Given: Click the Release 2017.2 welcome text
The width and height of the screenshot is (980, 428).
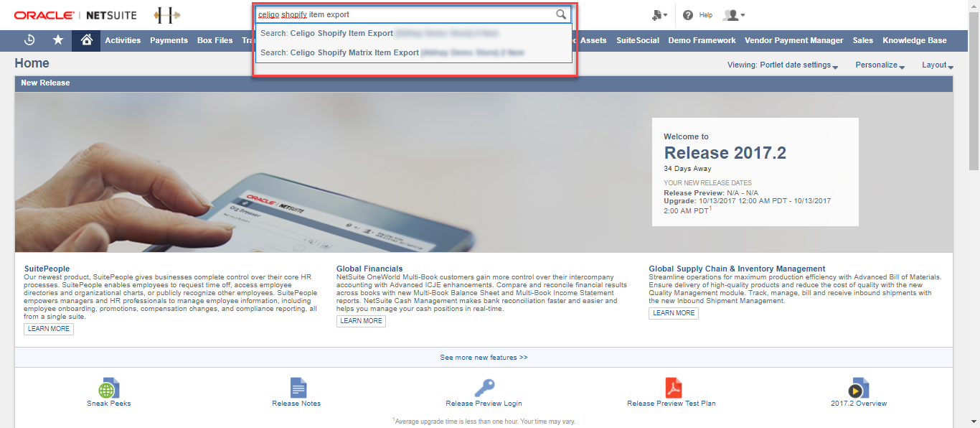Looking at the screenshot, I should tap(725, 153).
